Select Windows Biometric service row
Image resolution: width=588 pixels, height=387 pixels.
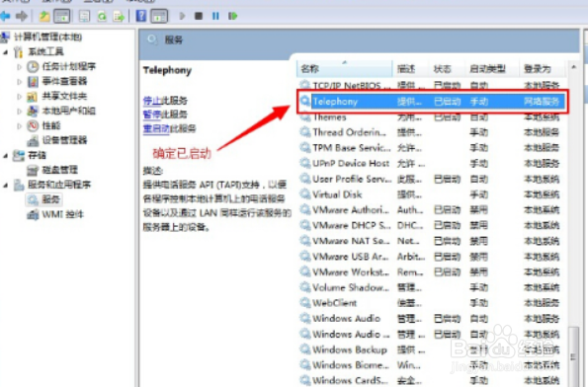coord(431,364)
